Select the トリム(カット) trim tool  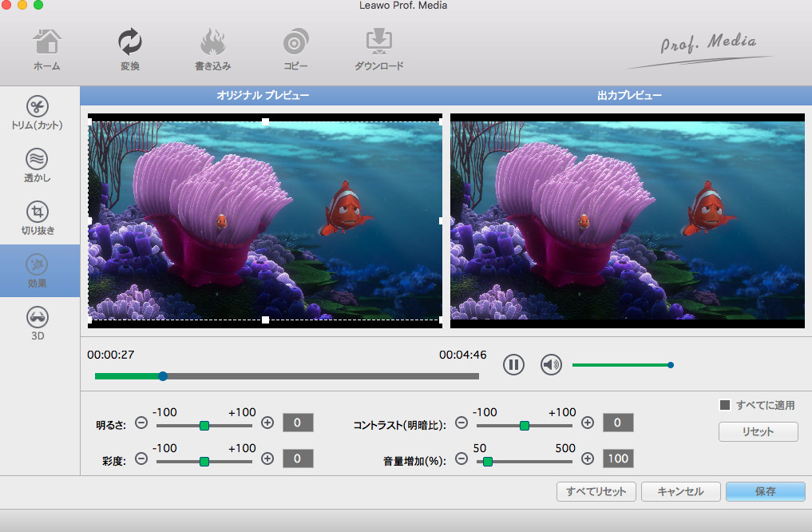pyautogui.click(x=38, y=113)
